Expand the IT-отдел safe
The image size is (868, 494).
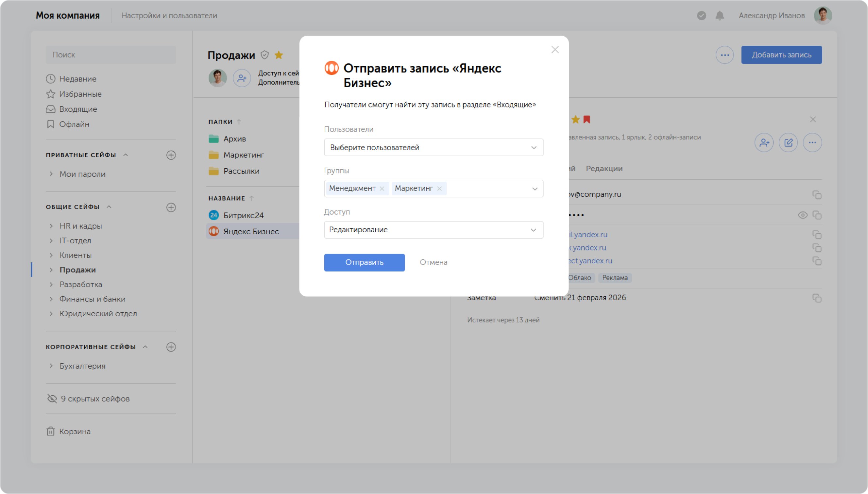(51, 240)
